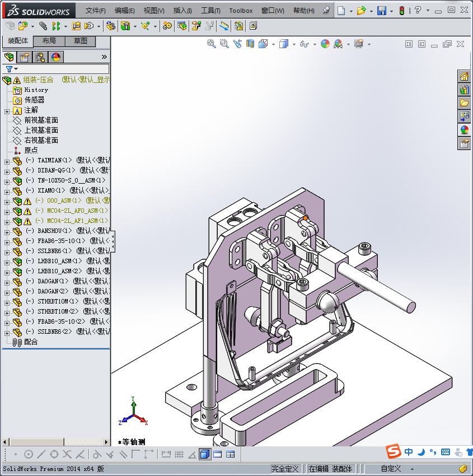Open the 工具(T) menu
This screenshot has width=473, height=476.
coord(210,11)
